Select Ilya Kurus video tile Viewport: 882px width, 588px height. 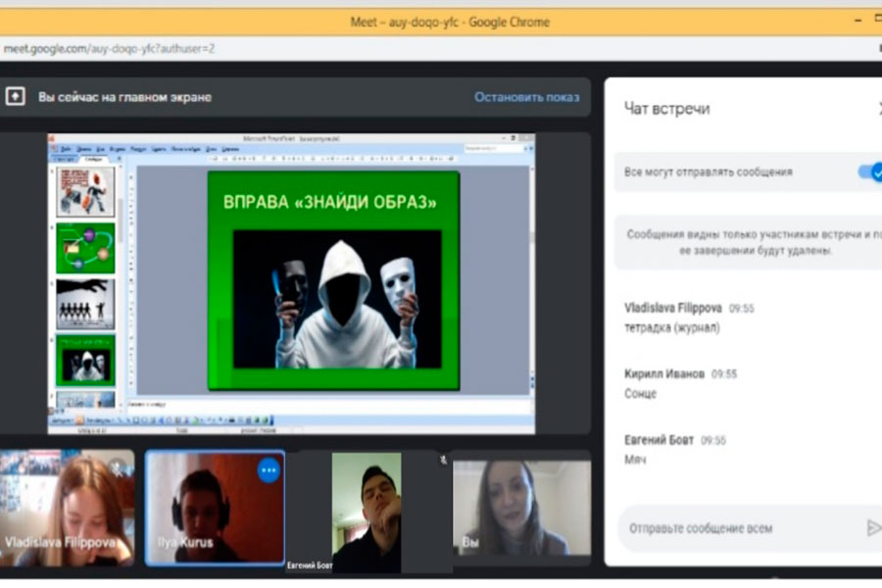point(215,507)
